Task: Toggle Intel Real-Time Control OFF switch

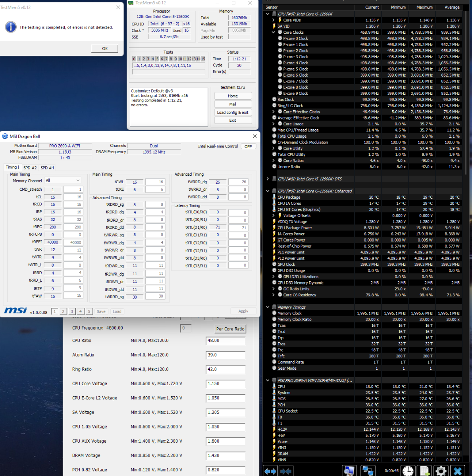Action: (x=248, y=146)
